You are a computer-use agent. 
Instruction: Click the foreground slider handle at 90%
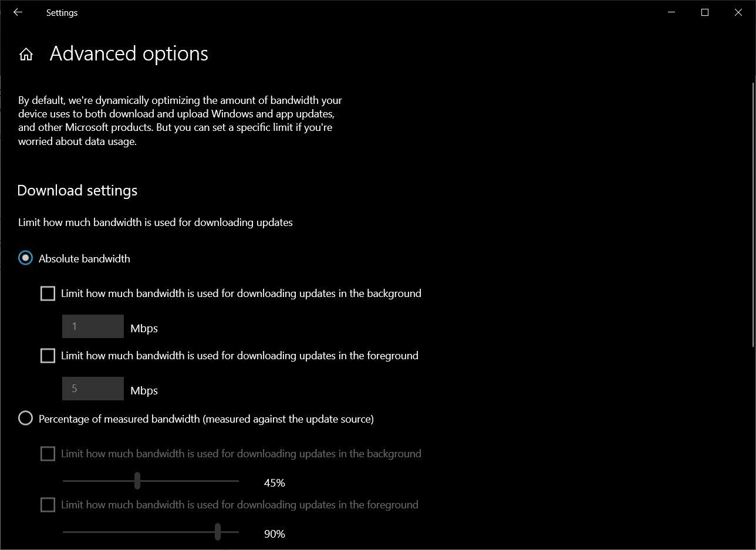(x=218, y=532)
